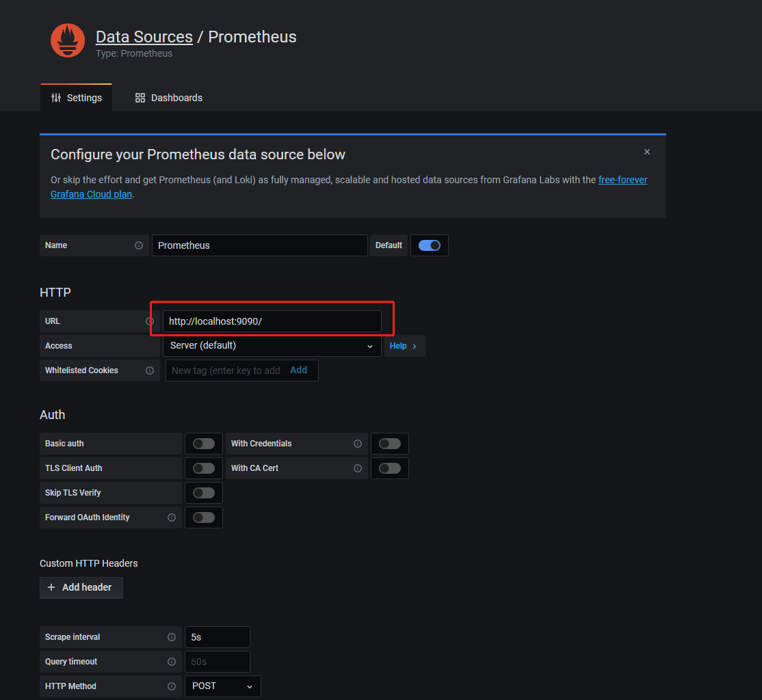The width and height of the screenshot is (762, 700).
Task: Click the 'Custom HTTP Headers' heading
Action: click(89, 563)
